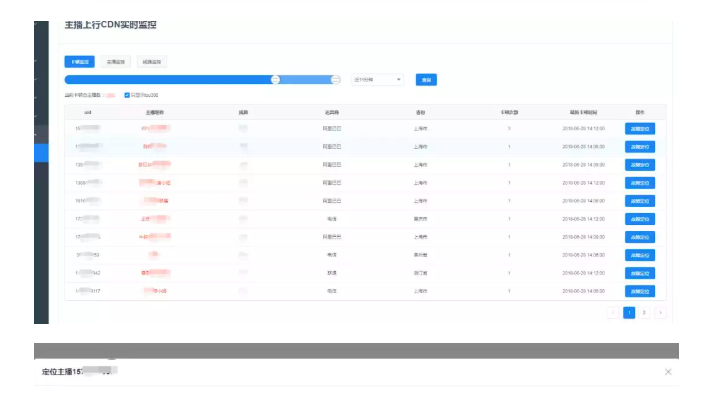The height and width of the screenshot is (394, 706).
Task: Click action button for uid starting 1308 row
Action: [x=640, y=183]
